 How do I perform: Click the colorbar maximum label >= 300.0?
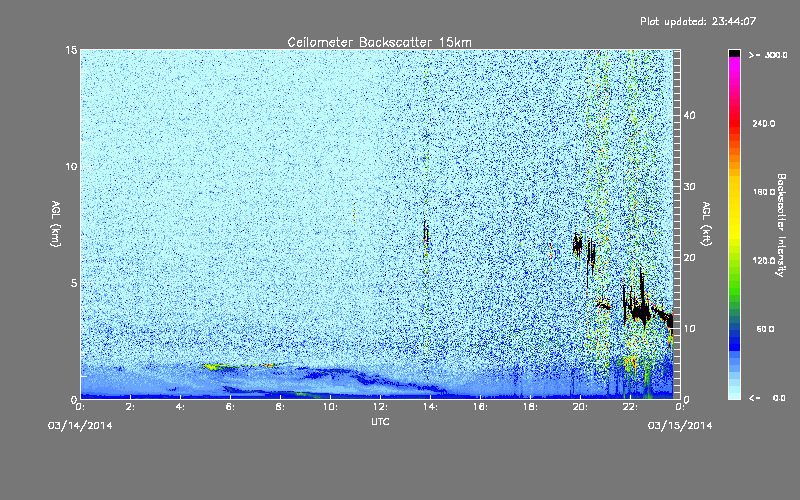(768, 55)
